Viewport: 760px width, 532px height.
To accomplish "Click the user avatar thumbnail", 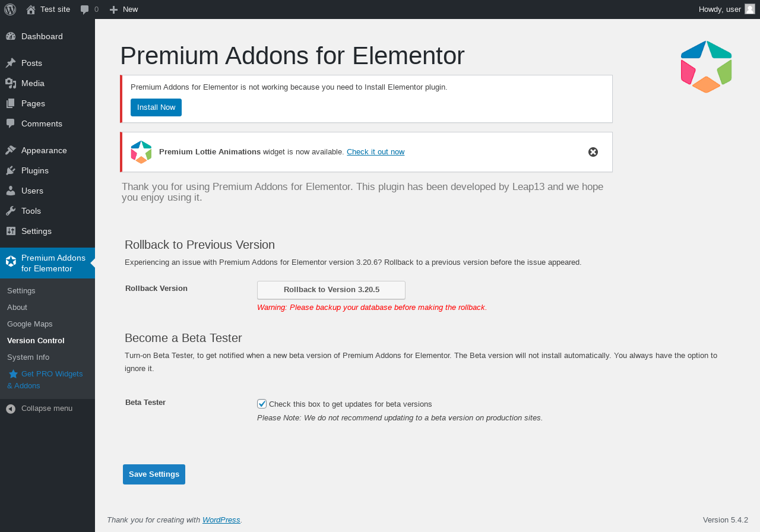I will [x=750, y=9].
